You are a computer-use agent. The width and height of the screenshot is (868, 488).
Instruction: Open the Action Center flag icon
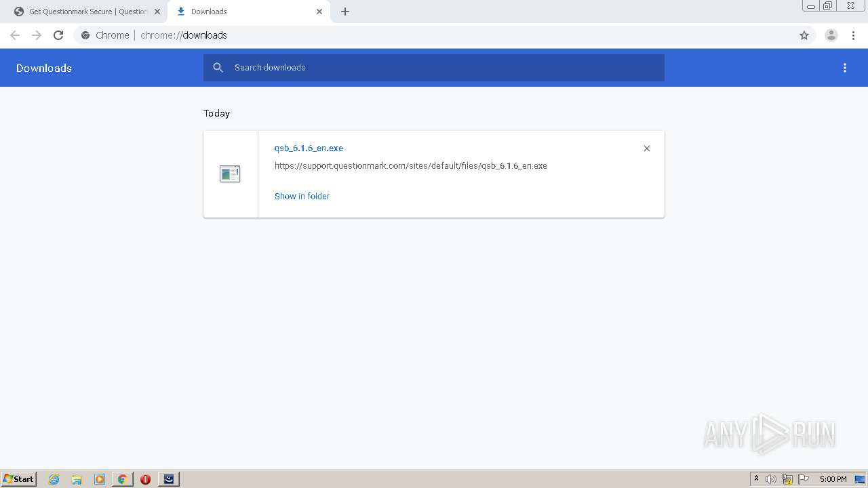click(x=804, y=479)
